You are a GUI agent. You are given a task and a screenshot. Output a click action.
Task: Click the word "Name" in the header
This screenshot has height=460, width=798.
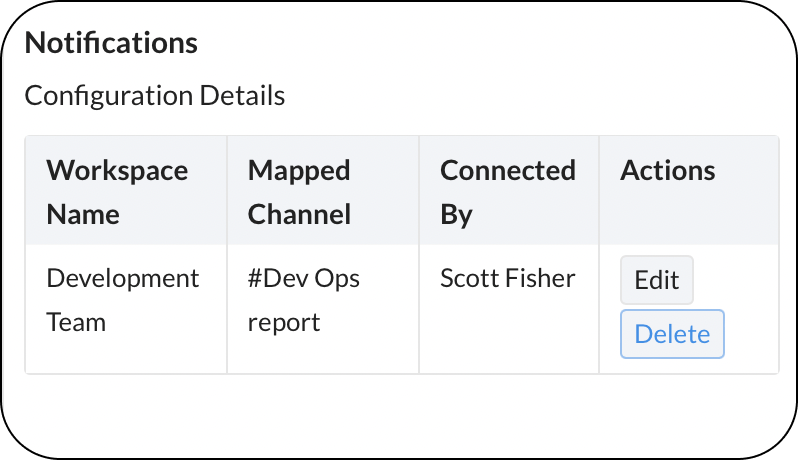(x=83, y=214)
